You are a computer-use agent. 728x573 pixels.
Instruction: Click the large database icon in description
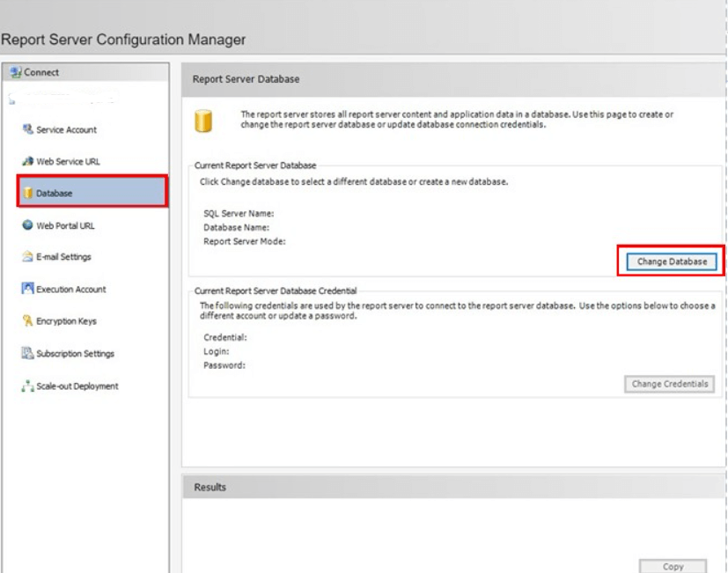click(x=202, y=120)
